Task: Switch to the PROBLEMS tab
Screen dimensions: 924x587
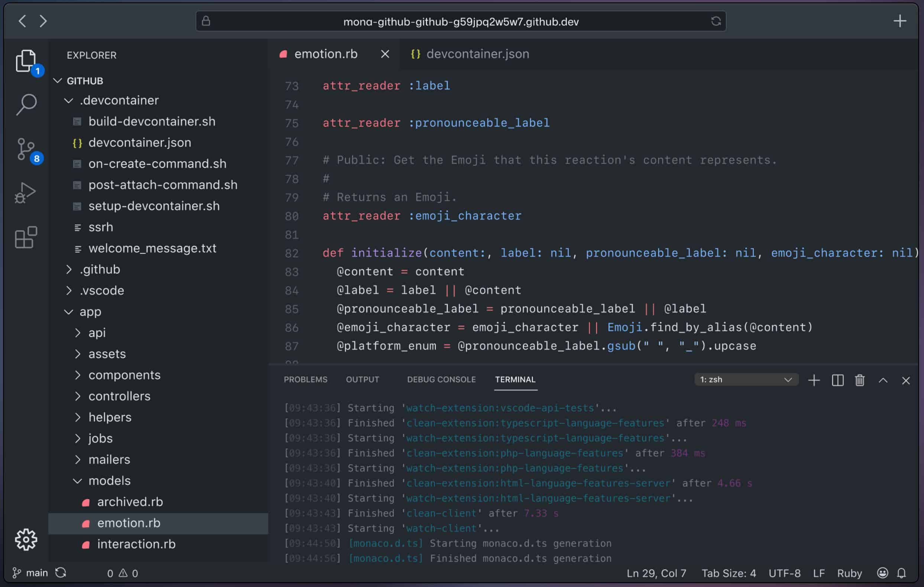Action: click(305, 379)
